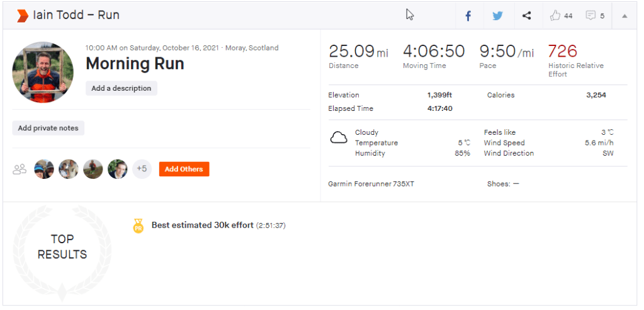This screenshot has height=310, width=644.
Task: Give kudos with thumbs-up icon
Action: coord(555,16)
